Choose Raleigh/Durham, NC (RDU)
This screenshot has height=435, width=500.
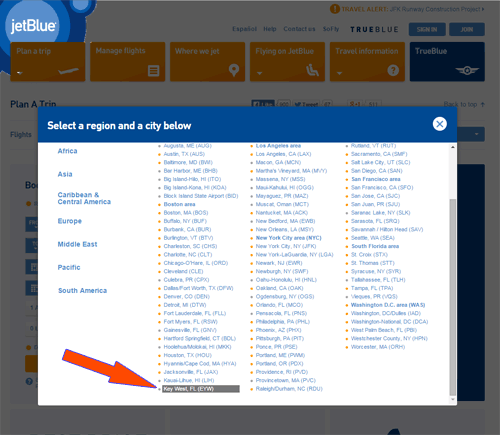(289, 389)
